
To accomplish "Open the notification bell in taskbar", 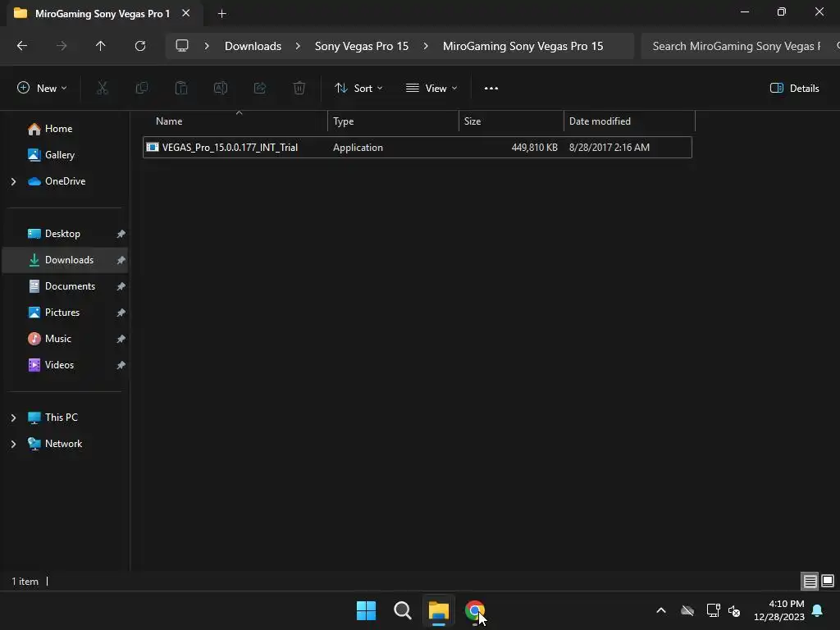I will tap(818, 610).
